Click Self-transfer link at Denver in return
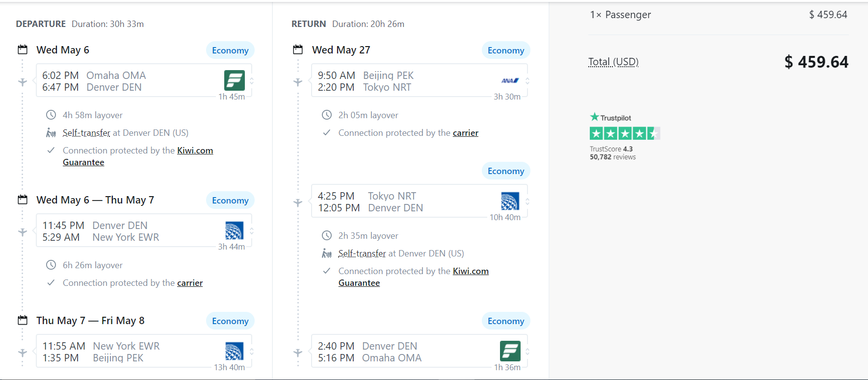 click(362, 253)
